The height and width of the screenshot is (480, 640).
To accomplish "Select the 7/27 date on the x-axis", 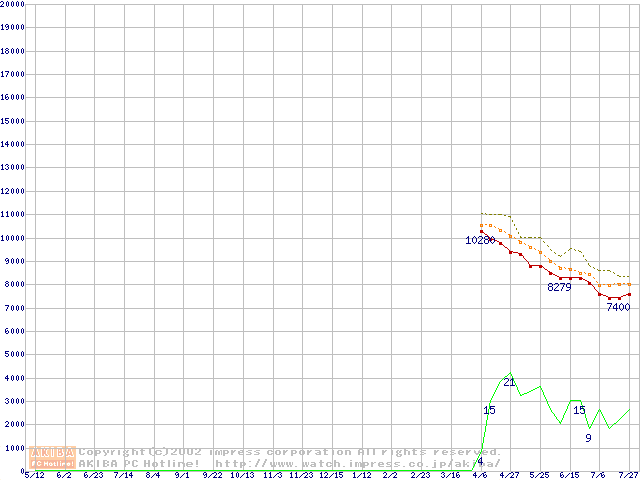I will 629,475.
